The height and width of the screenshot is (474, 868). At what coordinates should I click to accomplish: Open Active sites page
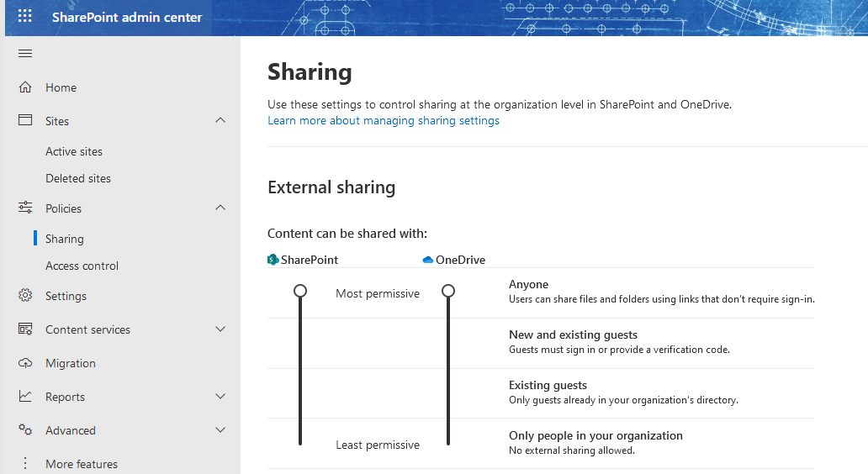74,151
